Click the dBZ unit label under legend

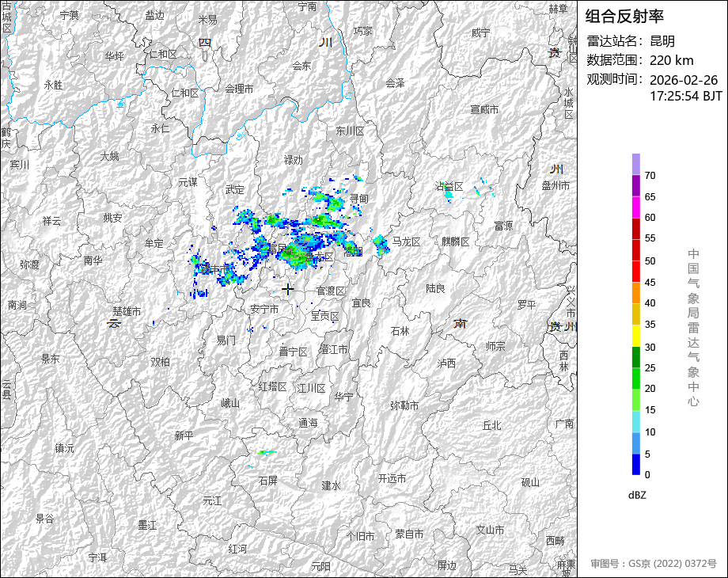click(x=637, y=495)
